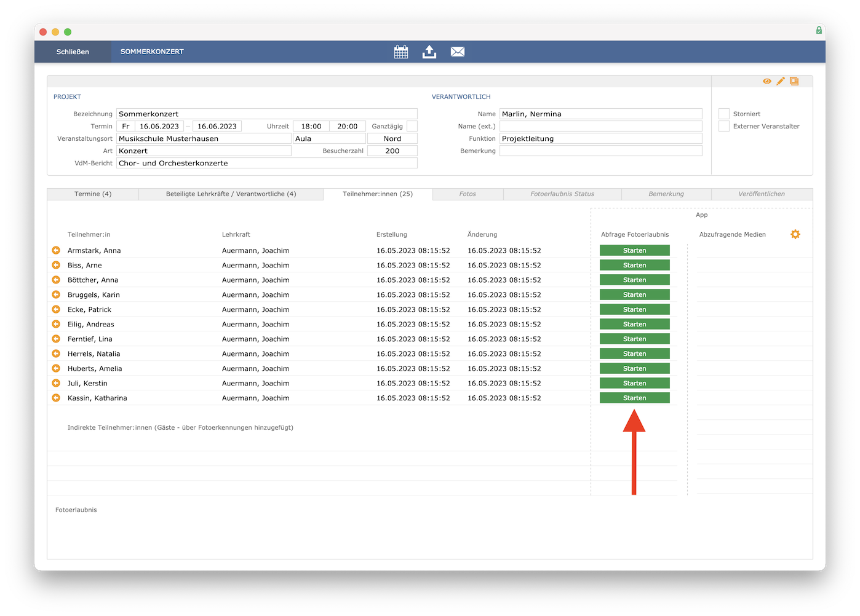Click orange arrow next to Kassin, Katharina

(x=56, y=398)
